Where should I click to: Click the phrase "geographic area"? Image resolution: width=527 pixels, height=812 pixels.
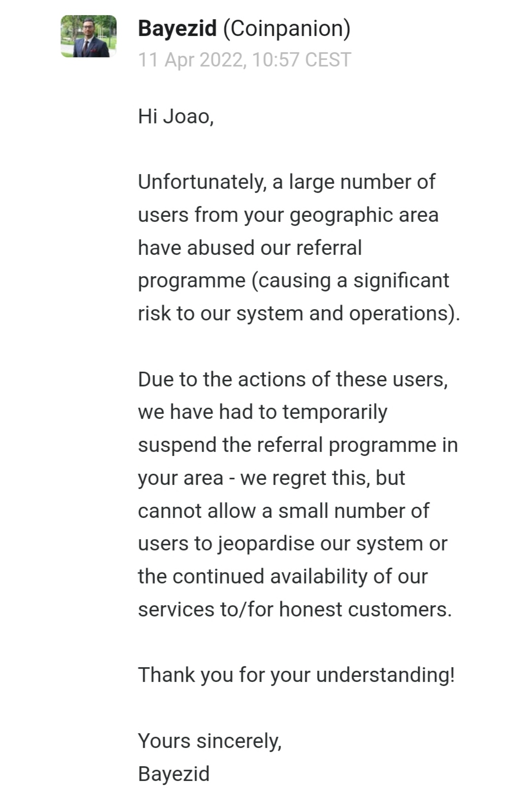coord(364,215)
